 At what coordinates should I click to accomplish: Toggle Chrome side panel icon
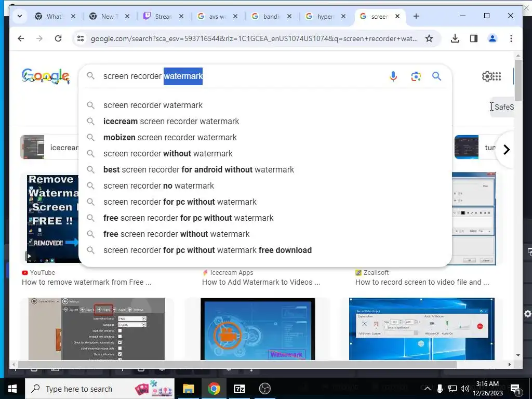474,38
